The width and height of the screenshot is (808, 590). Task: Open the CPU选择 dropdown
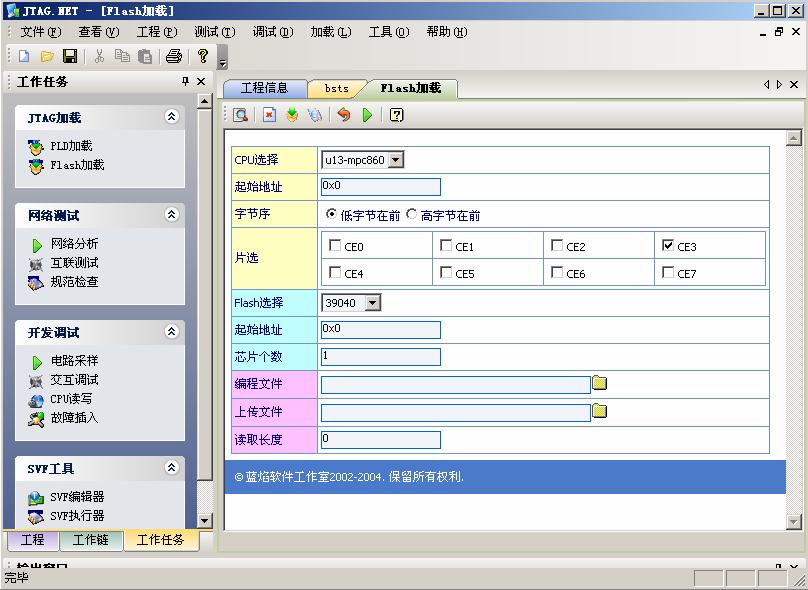395,160
